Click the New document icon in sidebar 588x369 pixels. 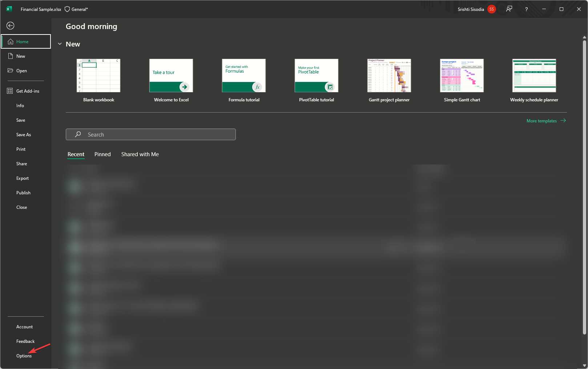10,56
